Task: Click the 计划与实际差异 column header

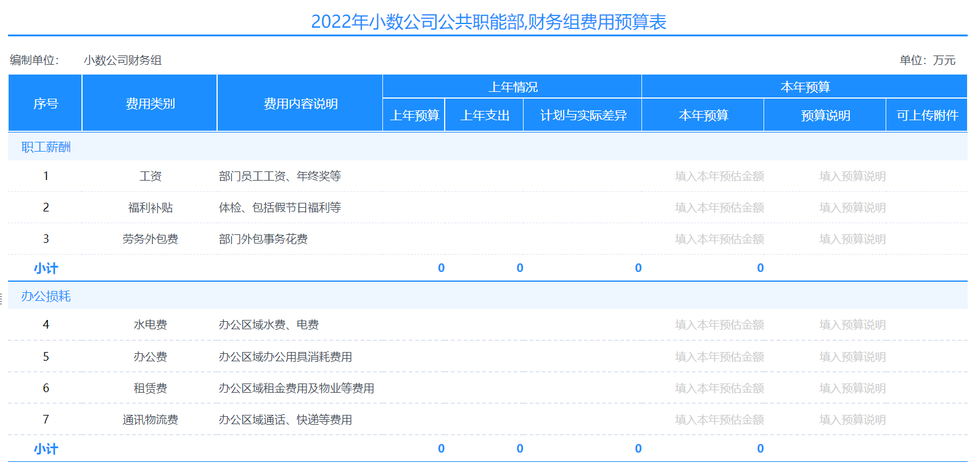Action: tap(583, 115)
